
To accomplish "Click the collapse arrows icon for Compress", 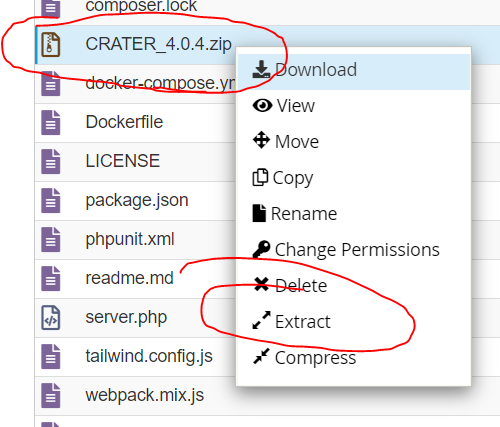I will point(261,356).
